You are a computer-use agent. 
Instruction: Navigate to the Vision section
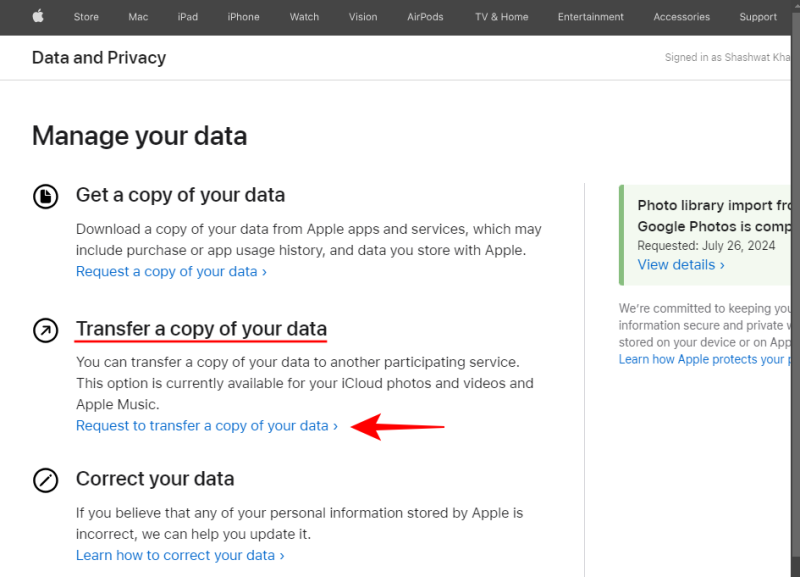pos(363,17)
